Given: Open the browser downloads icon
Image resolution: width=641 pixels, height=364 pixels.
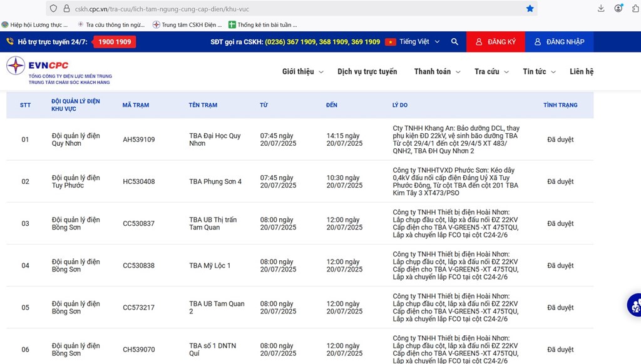Looking at the screenshot, I should (601, 9).
